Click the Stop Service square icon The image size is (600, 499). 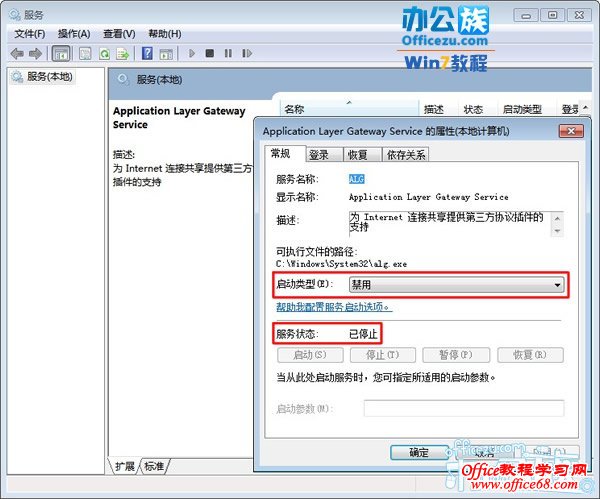point(210,53)
